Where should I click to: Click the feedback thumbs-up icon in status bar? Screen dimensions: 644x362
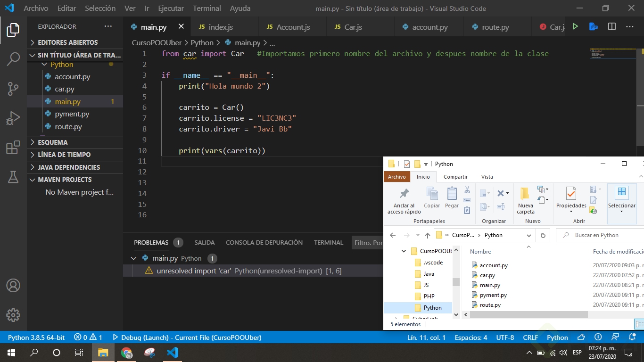pos(581,337)
